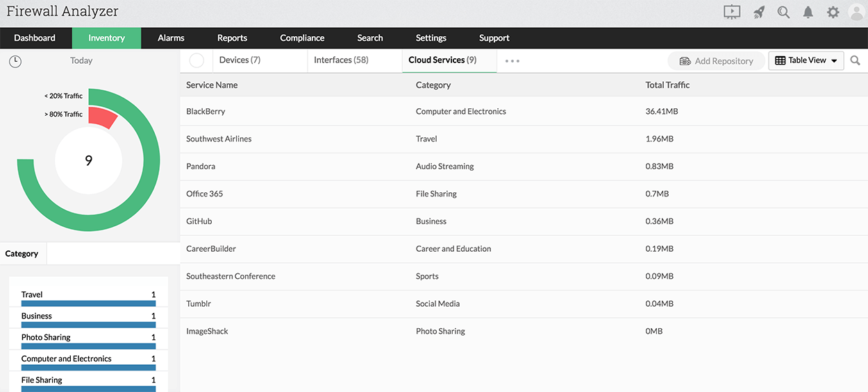868x392 pixels.
Task: Open the gear settings icon
Action: click(x=833, y=12)
